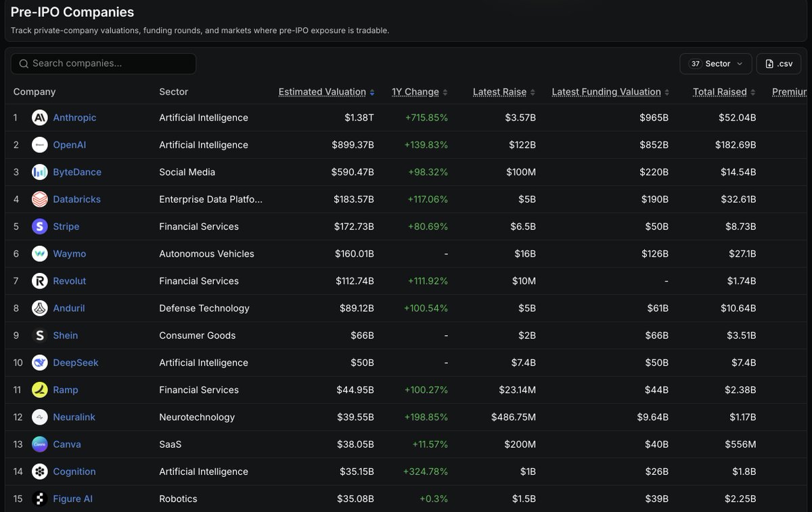Export table using the .csv button
The height and width of the screenshot is (512, 812).
click(x=779, y=64)
